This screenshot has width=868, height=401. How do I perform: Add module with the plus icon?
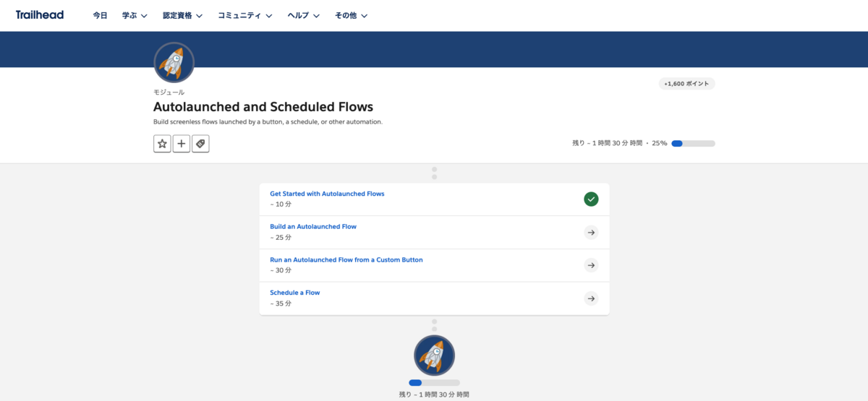(182, 144)
